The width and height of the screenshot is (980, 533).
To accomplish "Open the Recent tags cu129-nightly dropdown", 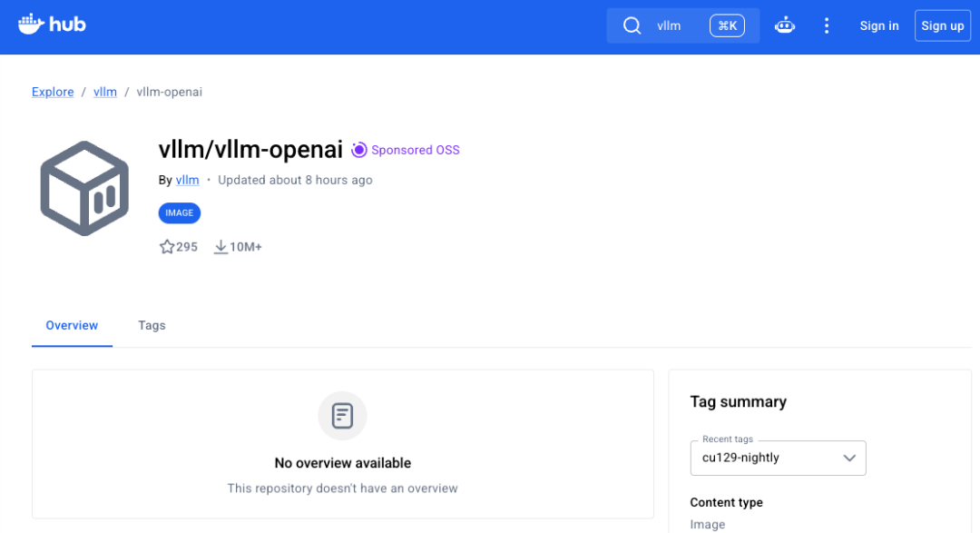I will pyautogui.click(x=779, y=458).
